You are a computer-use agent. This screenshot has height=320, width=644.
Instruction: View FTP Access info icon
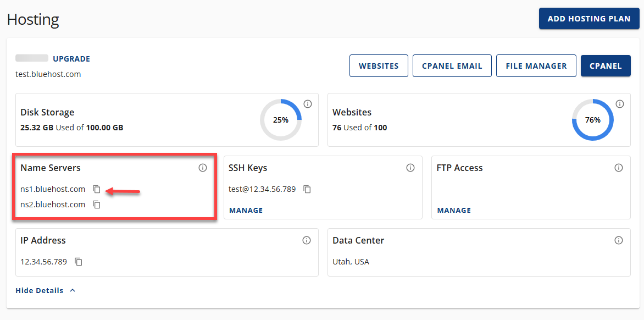(619, 168)
